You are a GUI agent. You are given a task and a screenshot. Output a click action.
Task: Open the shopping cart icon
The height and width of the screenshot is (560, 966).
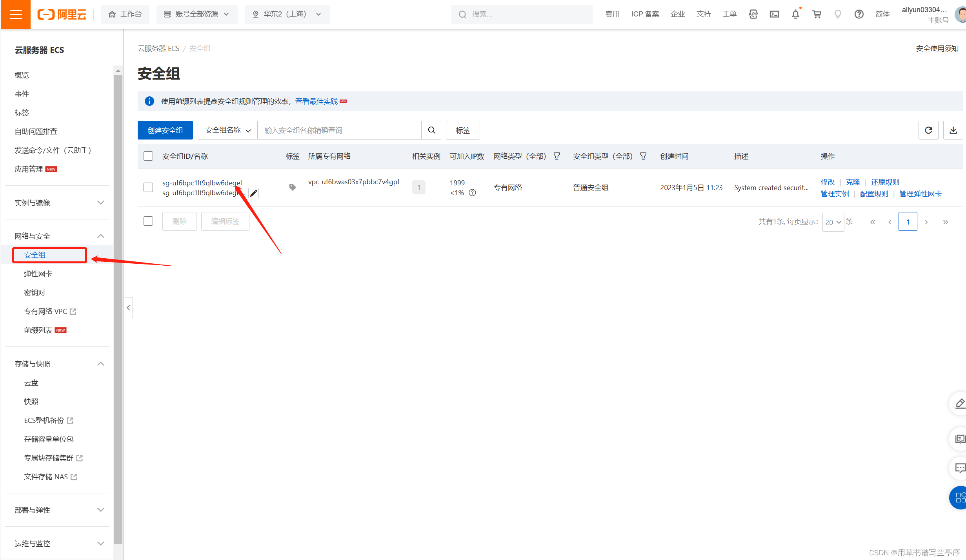point(817,14)
